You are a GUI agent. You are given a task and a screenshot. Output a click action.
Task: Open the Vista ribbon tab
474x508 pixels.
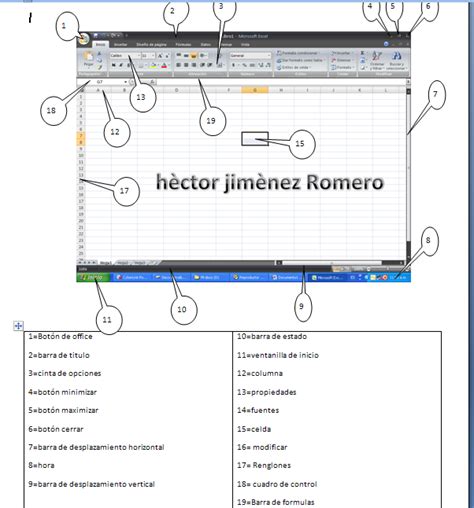pos(245,44)
